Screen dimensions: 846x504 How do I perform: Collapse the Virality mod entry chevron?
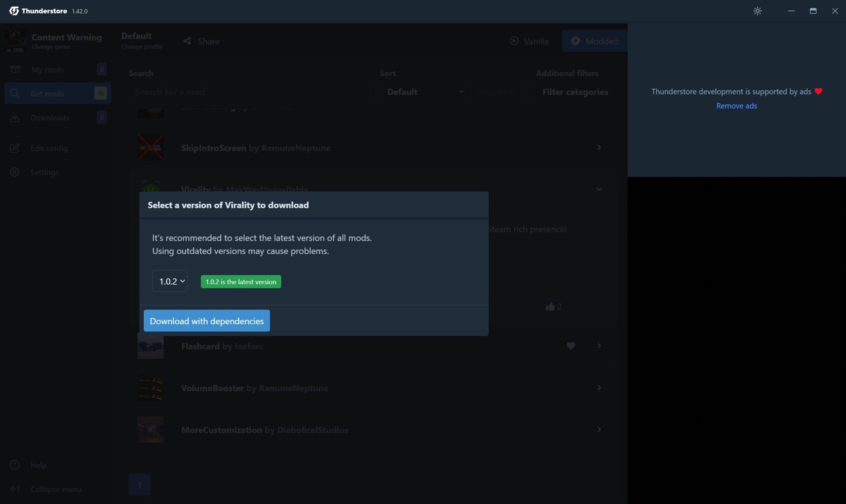[x=599, y=189]
